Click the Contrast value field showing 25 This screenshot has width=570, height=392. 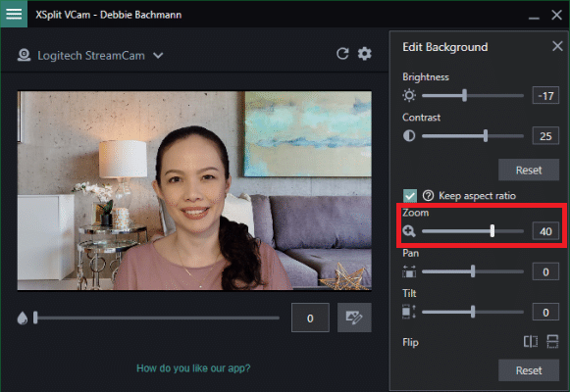point(545,136)
